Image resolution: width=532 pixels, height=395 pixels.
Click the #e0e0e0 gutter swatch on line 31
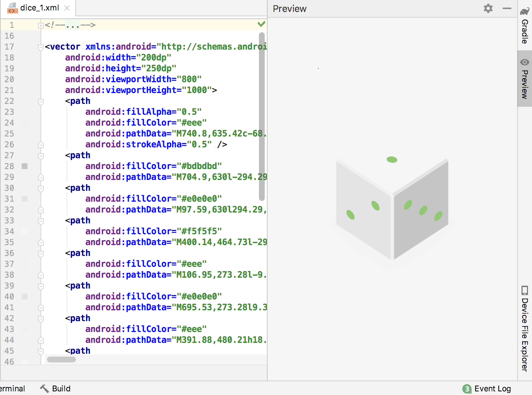pos(25,199)
